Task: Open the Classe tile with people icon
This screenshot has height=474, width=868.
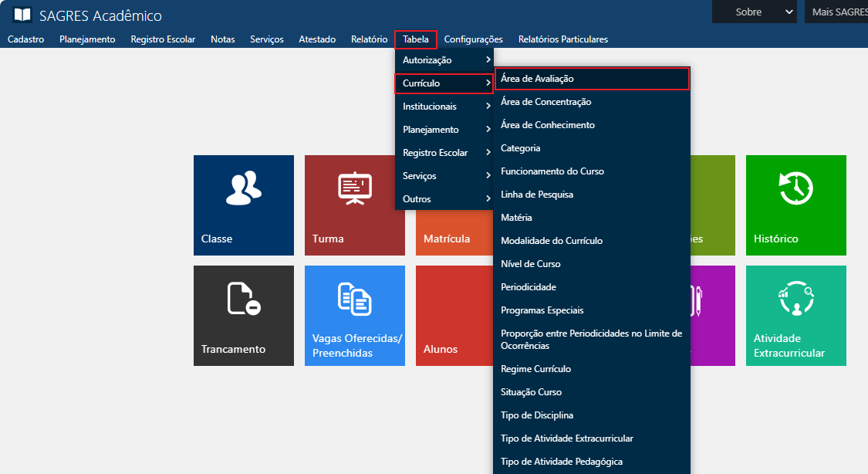Action: coord(243,205)
